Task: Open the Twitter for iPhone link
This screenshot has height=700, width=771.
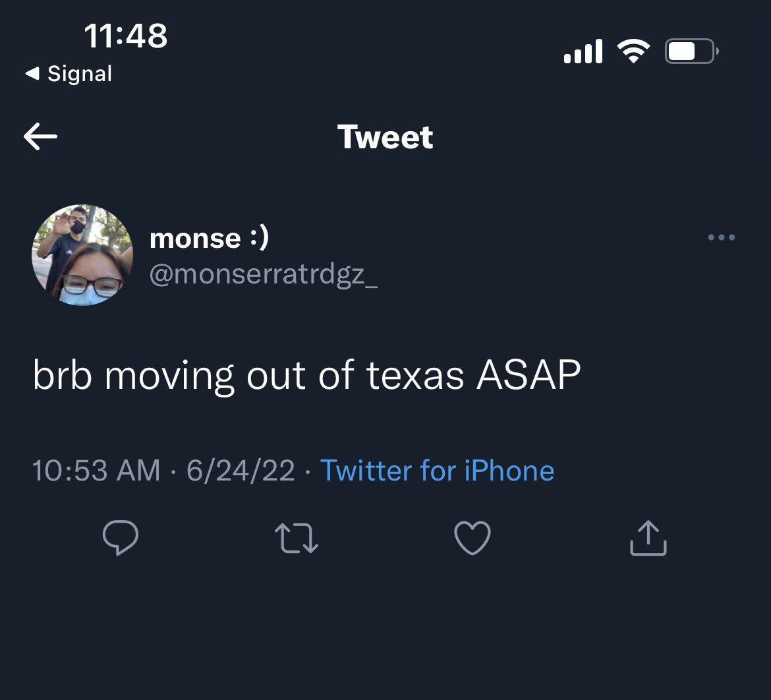Action: pyautogui.click(x=437, y=470)
